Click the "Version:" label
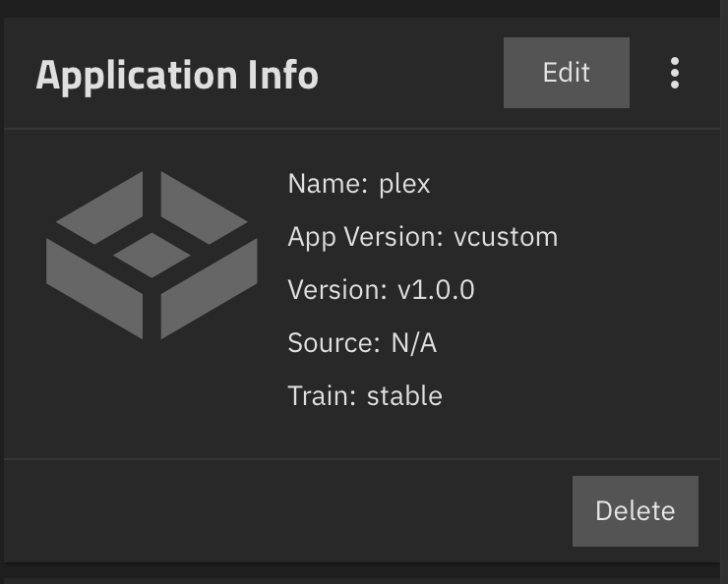The width and height of the screenshot is (728, 584). click(x=337, y=290)
